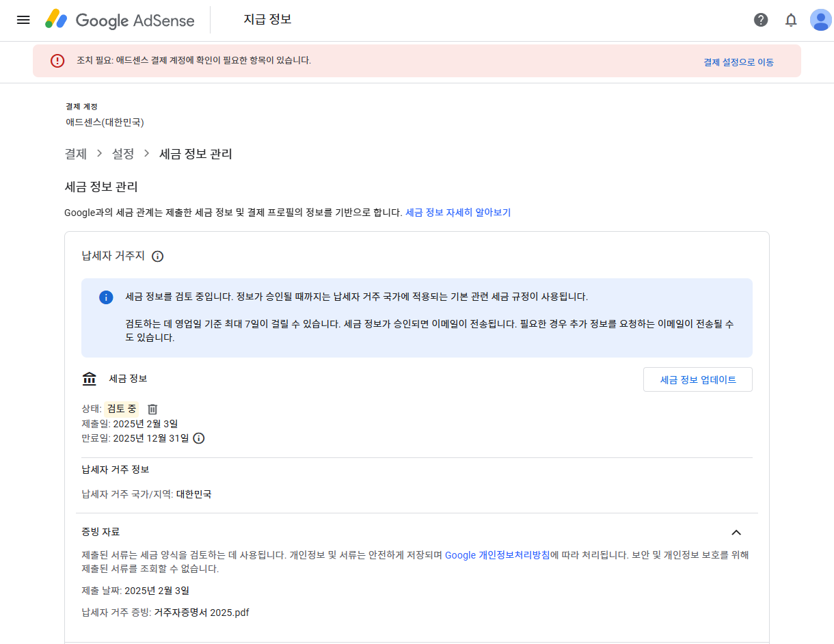Open 결제 설정으로 이동 link
The width and height of the screenshot is (834, 644).
(x=738, y=62)
